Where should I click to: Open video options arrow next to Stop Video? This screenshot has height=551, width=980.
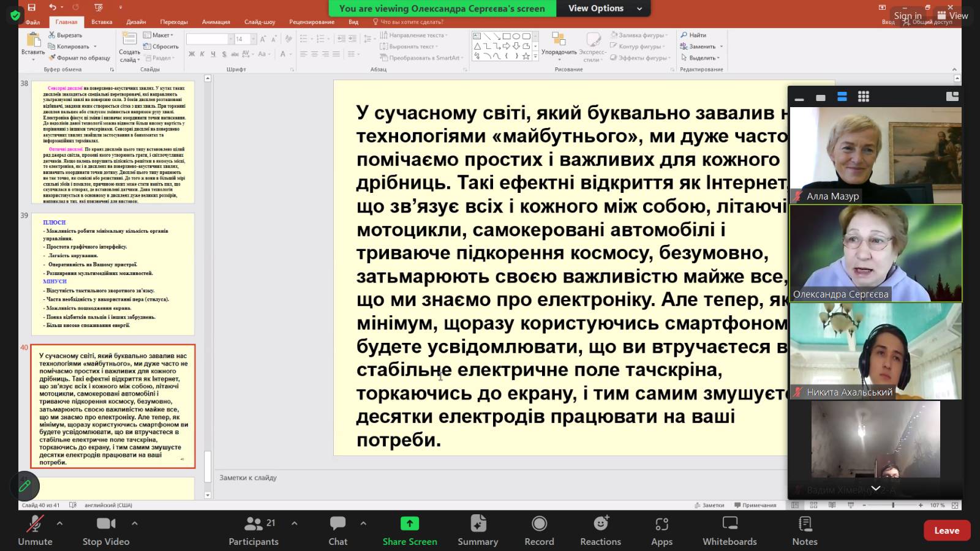click(x=135, y=523)
